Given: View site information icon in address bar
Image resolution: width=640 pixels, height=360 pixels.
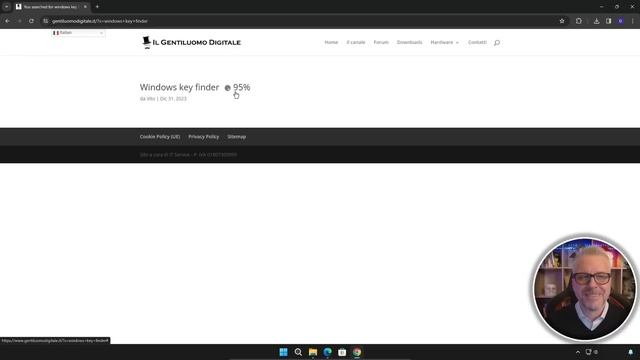Looking at the screenshot, I should pyautogui.click(x=46, y=21).
